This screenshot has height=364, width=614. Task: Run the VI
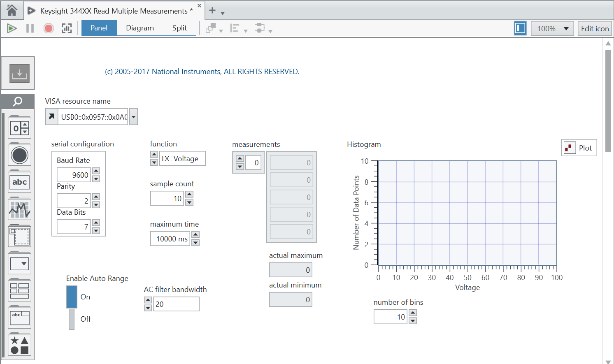point(12,28)
